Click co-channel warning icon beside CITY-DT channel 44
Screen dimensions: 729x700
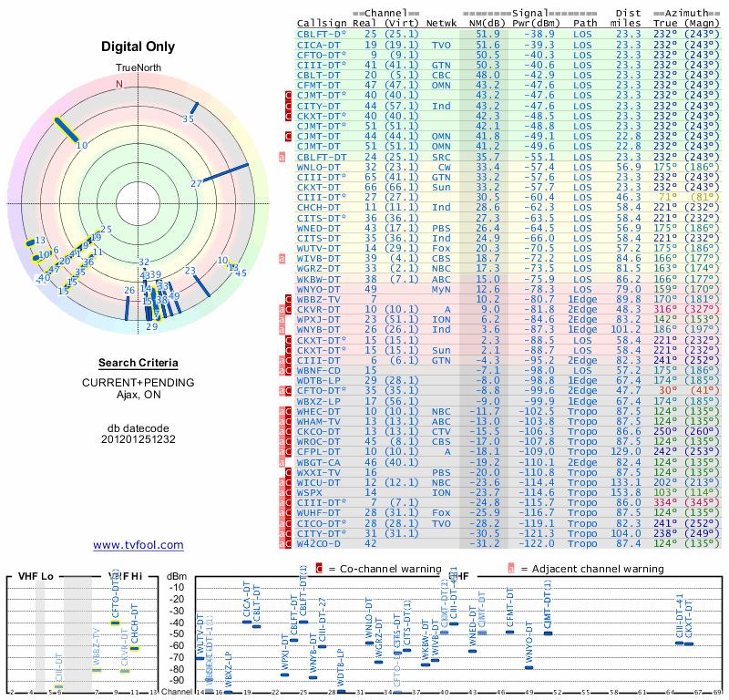290,105
